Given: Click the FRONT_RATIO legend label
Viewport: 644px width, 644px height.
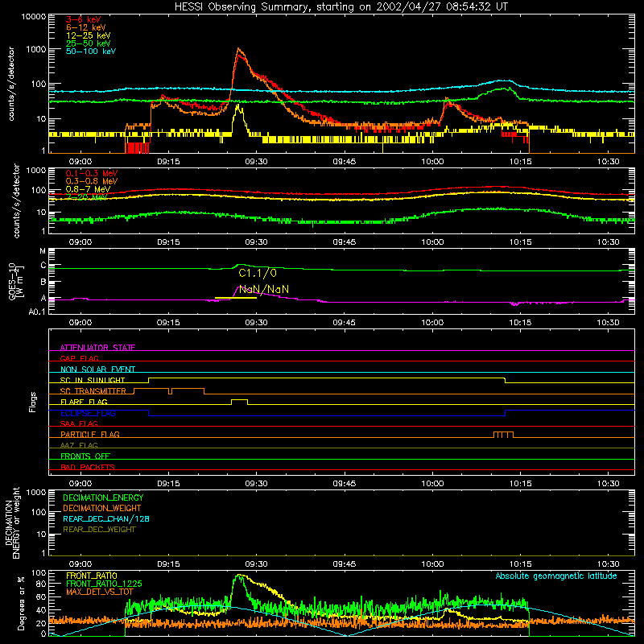Looking at the screenshot, I should (x=92, y=576).
